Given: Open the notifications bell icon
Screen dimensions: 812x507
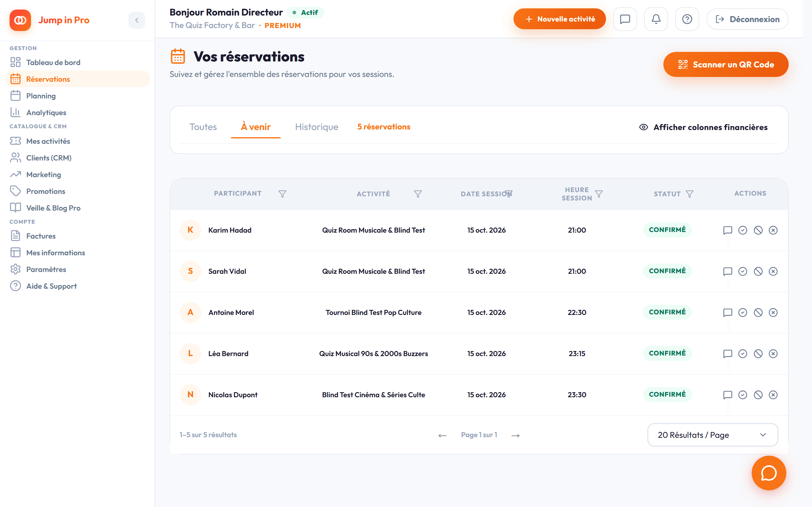Looking at the screenshot, I should pos(656,19).
